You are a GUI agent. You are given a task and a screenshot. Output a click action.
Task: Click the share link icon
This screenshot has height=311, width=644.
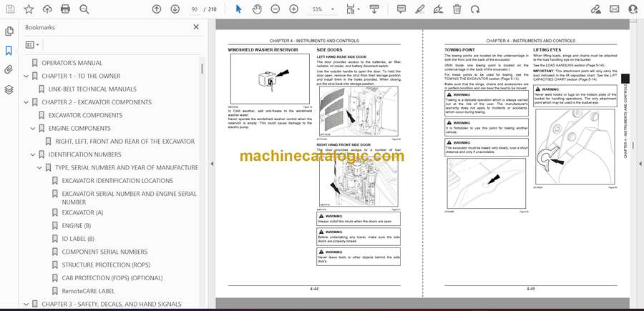pos(595,9)
